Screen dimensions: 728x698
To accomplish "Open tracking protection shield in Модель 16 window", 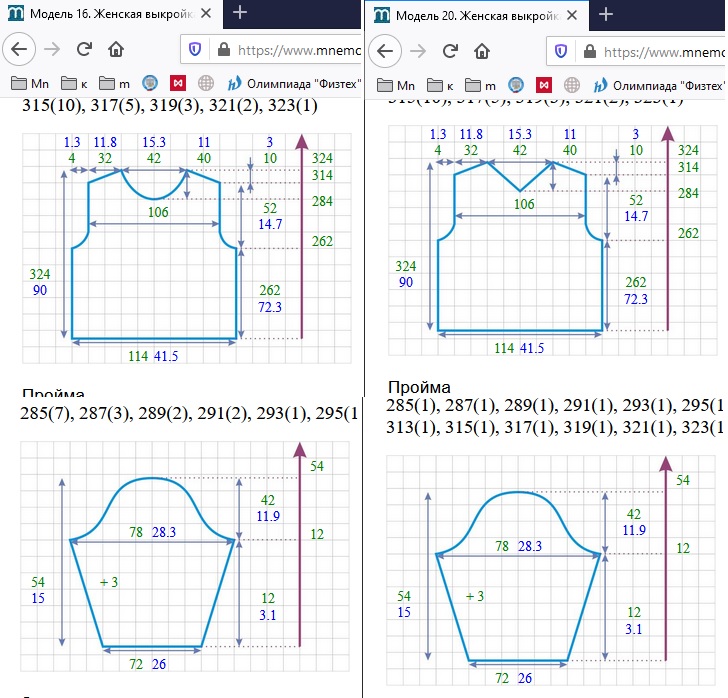I will 196,49.
